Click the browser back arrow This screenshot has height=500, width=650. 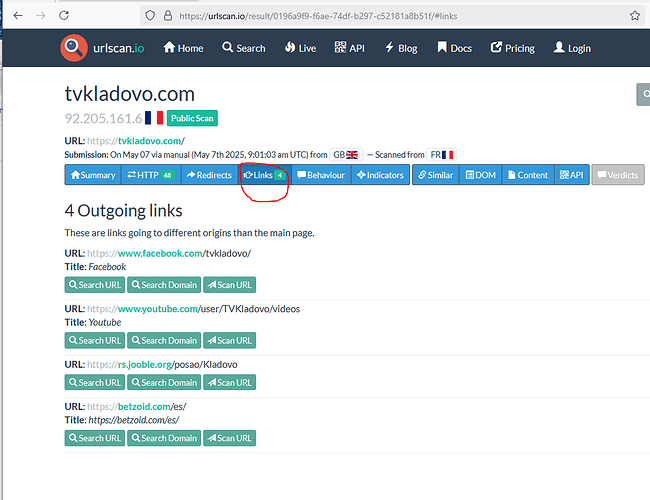pos(18,16)
